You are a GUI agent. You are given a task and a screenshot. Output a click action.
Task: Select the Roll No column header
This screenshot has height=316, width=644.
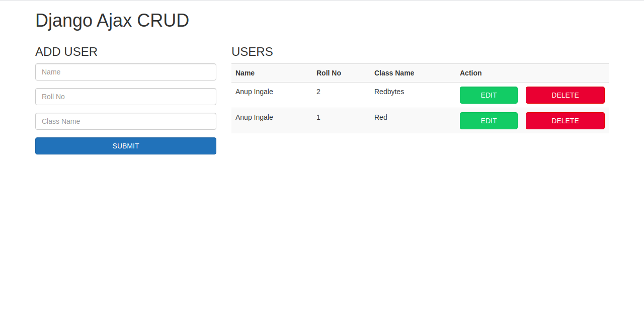[329, 73]
